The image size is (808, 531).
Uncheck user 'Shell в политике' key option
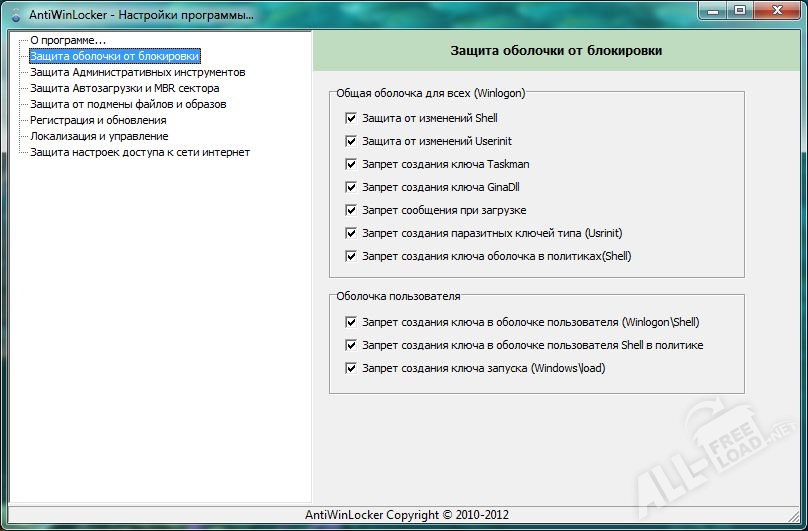click(x=351, y=345)
